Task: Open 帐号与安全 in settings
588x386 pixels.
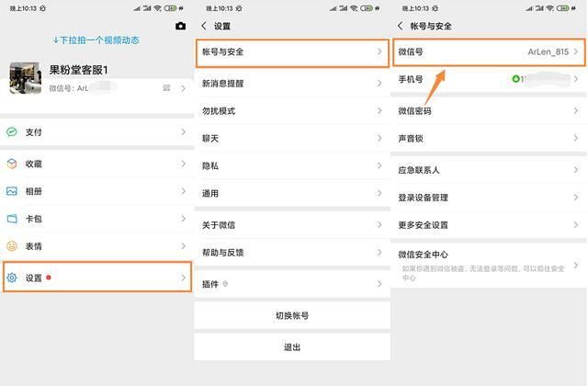Action: (x=292, y=53)
